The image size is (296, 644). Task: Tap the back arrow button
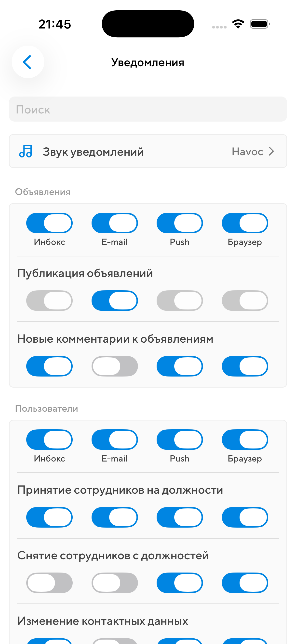[28, 62]
